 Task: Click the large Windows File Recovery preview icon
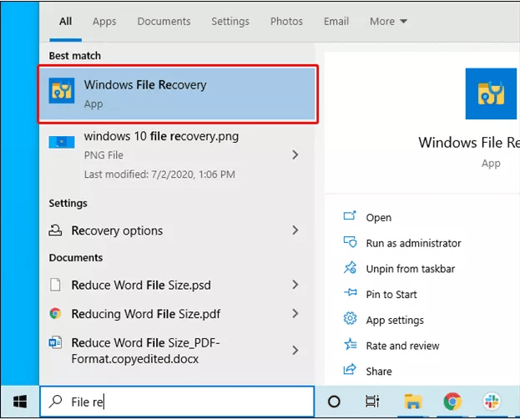[x=491, y=94]
